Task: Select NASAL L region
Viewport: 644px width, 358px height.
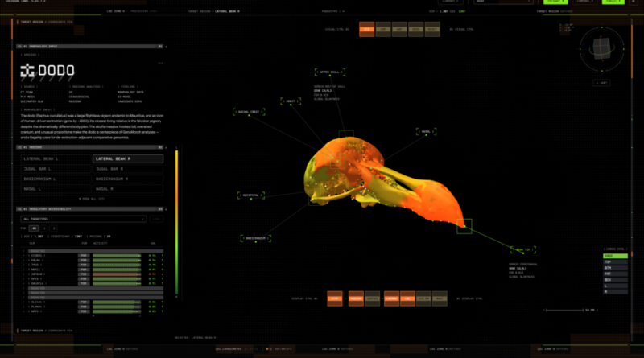Action: 56,189
